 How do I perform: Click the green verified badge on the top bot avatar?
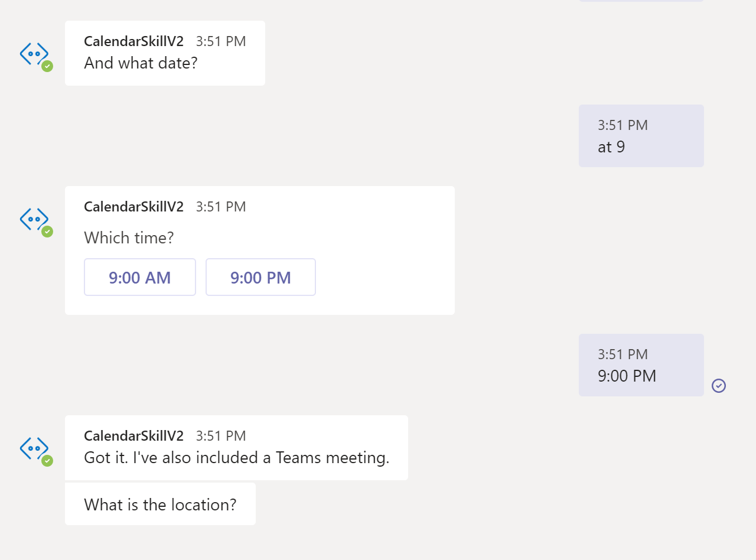47,67
